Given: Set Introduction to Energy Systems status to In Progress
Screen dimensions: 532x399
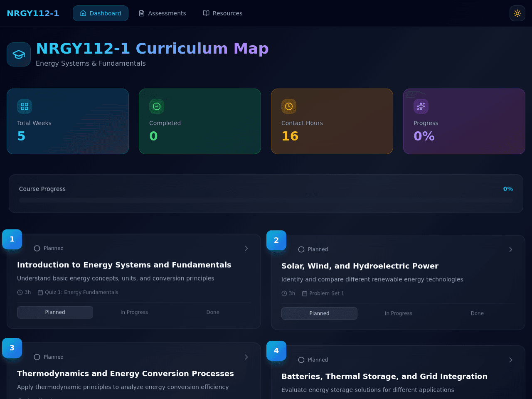Looking at the screenshot, I should 134,312.
